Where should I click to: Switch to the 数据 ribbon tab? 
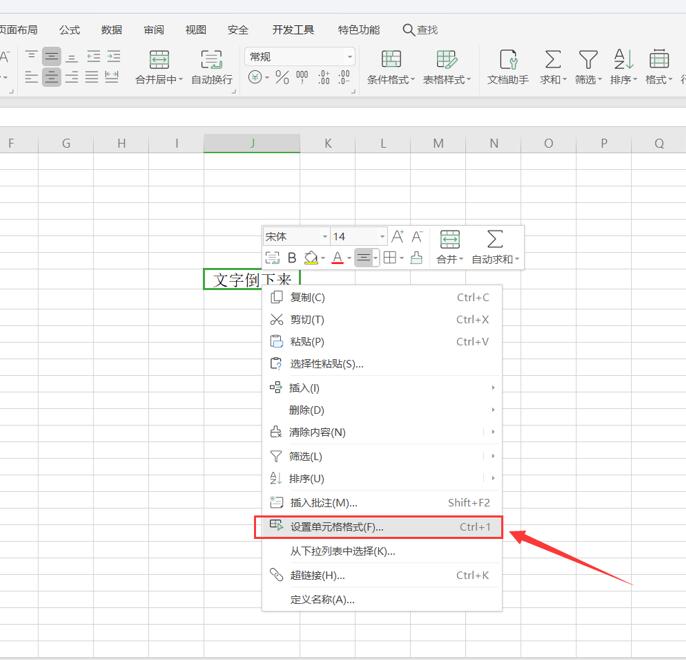[x=112, y=30]
